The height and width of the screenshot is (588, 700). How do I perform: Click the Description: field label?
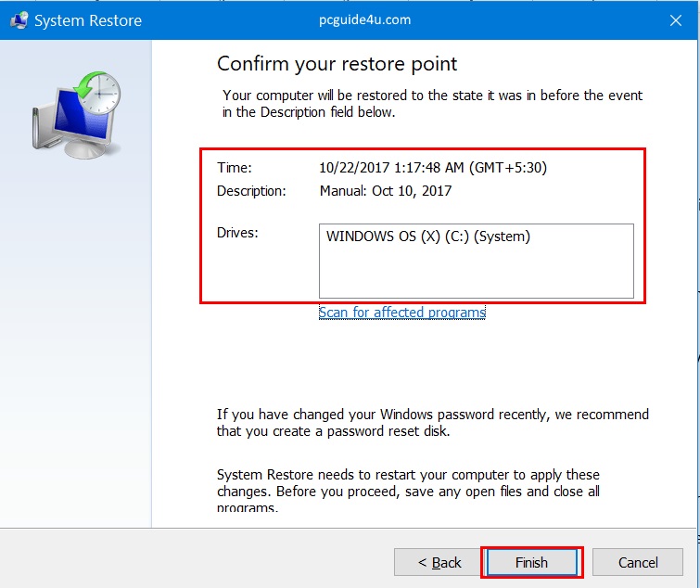pos(251,190)
